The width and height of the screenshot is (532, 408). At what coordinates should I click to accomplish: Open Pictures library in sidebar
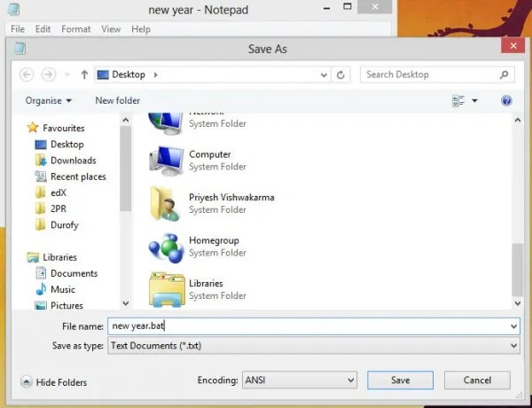59,305
